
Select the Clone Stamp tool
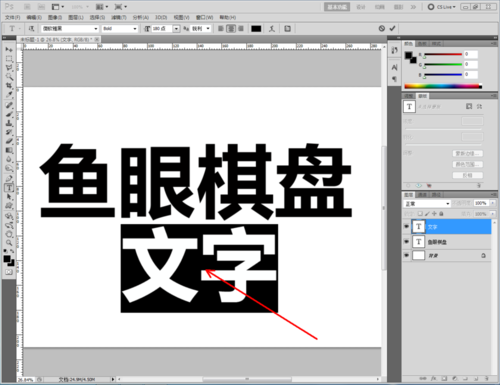click(9, 123)
